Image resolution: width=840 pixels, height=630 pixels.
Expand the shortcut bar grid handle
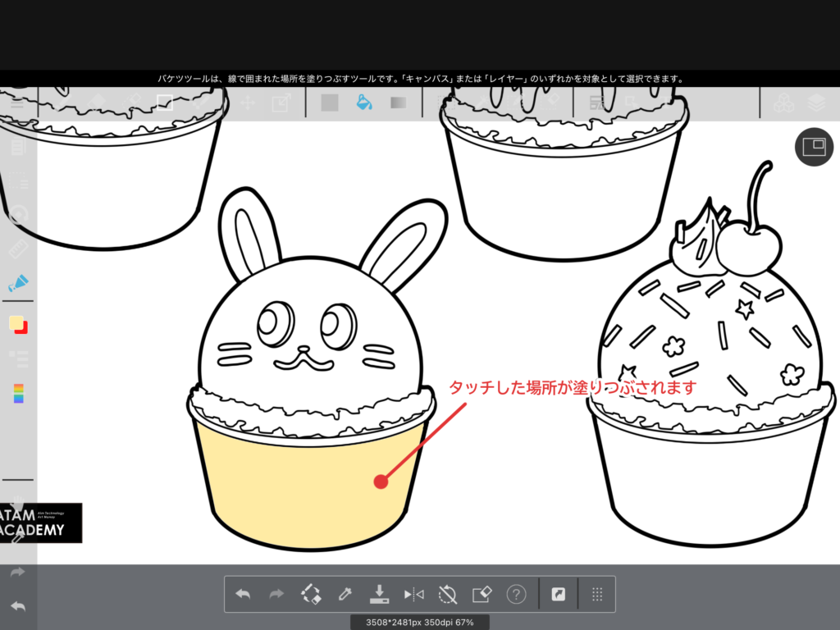[x=597, y=594]
